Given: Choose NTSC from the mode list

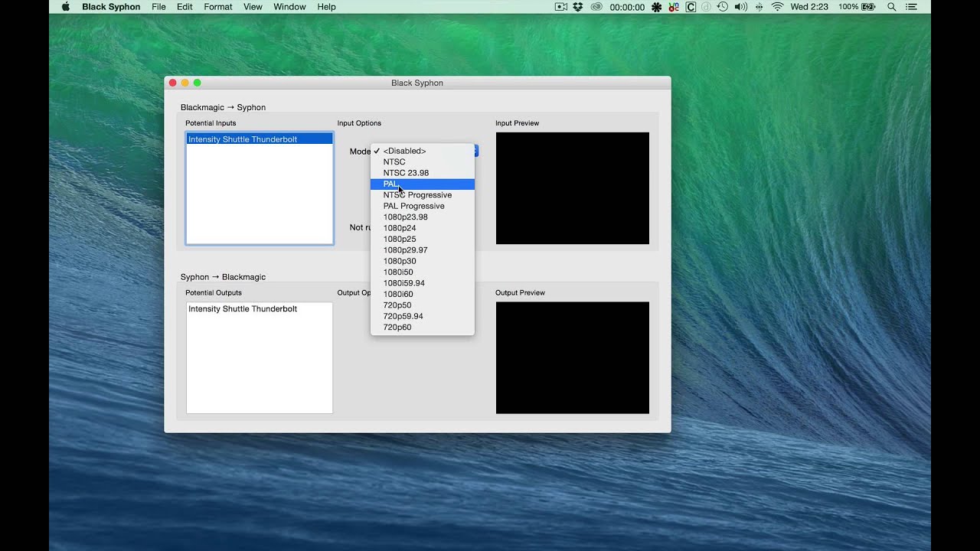Looking at the screenshot, I should (423, 162).
